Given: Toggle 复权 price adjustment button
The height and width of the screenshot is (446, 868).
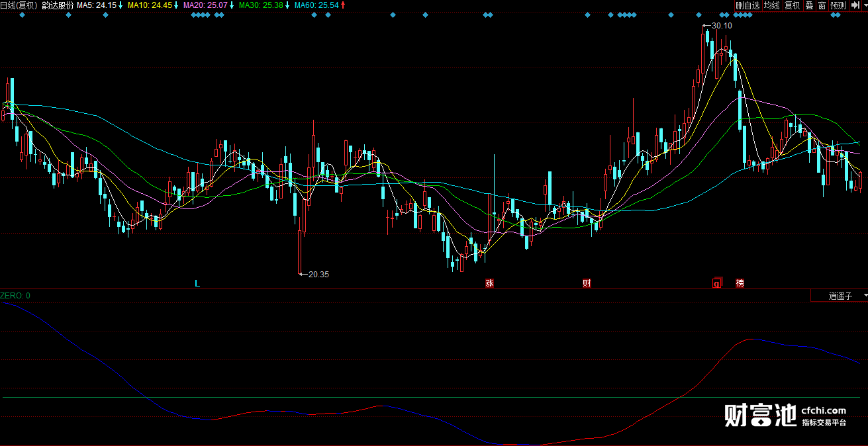Looking at the screenshot, I should pos(792,5).
